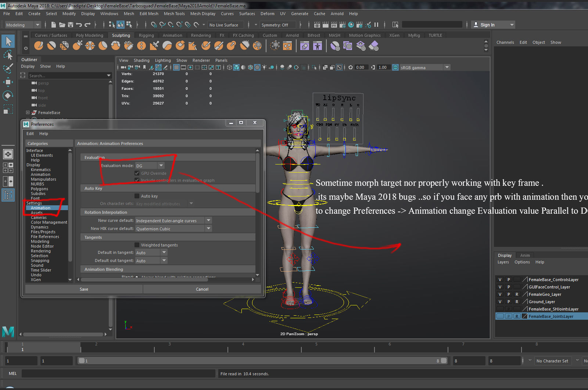The width and height of the screenshot is (588, 390).
Task: Switch to the Rigging shelf tab
Action: pyautogui.click(x=146, y=35)
